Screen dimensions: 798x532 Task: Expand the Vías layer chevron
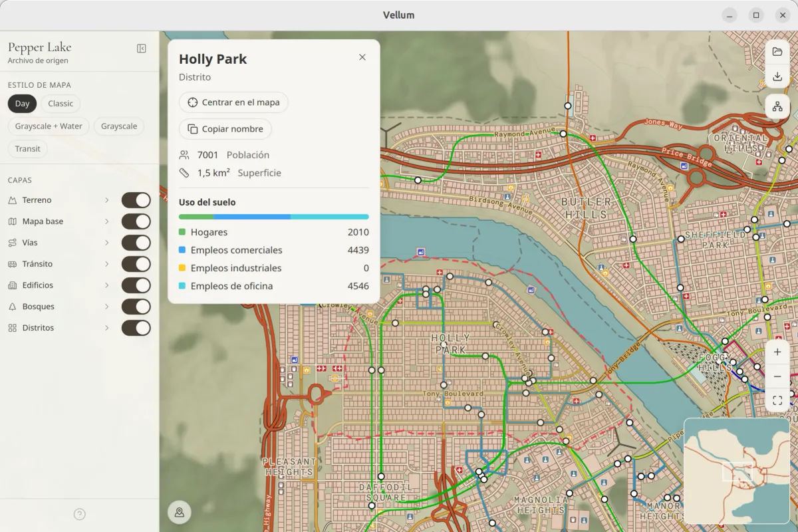click(x=106, y=243)
